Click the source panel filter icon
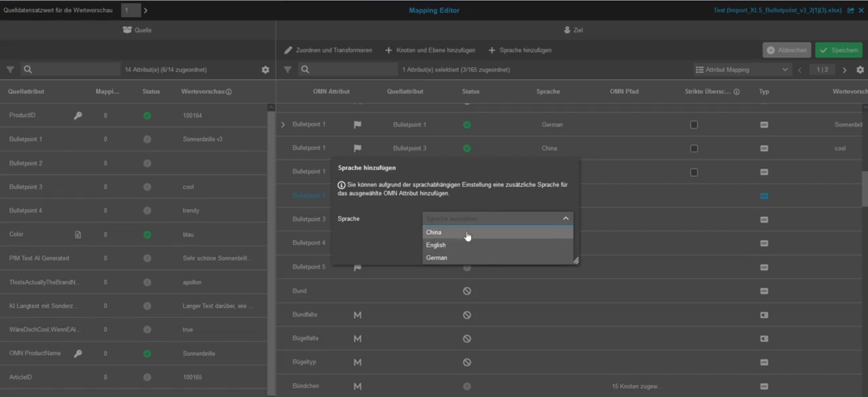The image size is (868, 397). click(10, 69)
